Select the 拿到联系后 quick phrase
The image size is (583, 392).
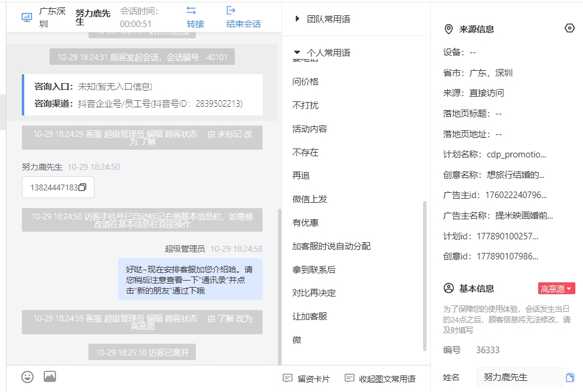point(314,270)
